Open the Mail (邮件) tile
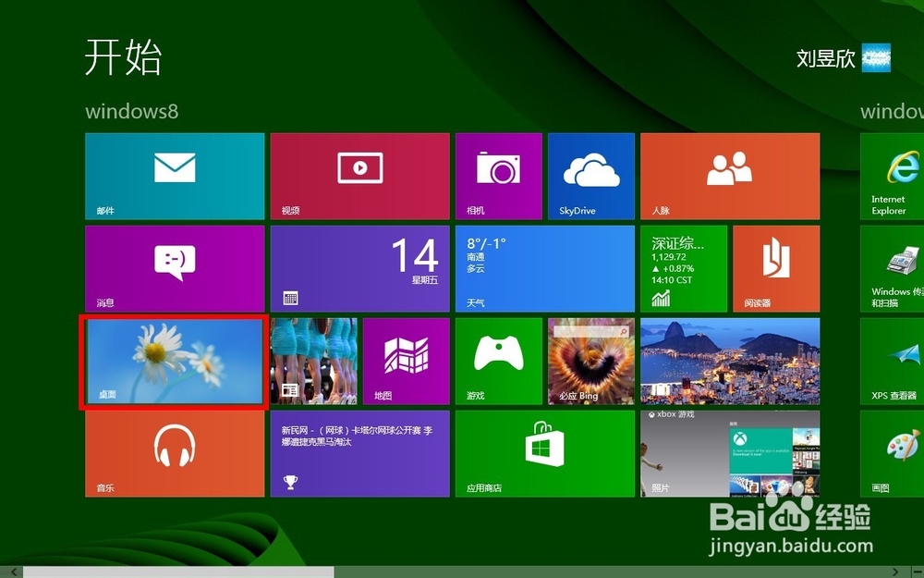The image size is (924, 578). [175, 176]
